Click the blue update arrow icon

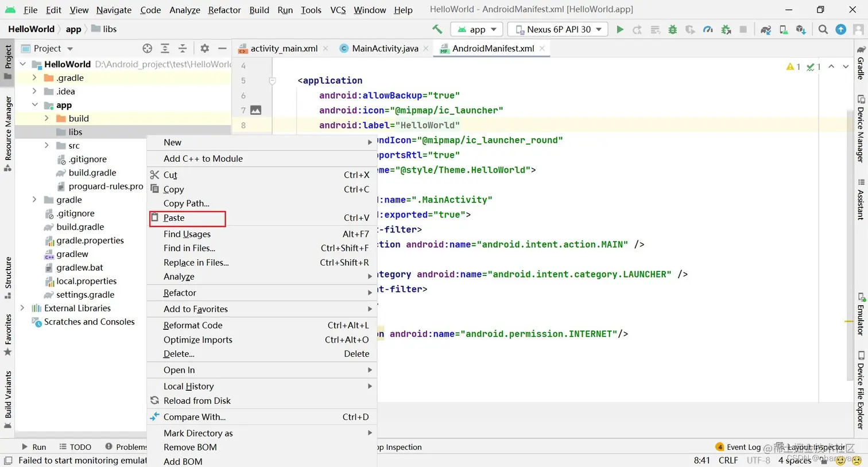pos(841,29)
